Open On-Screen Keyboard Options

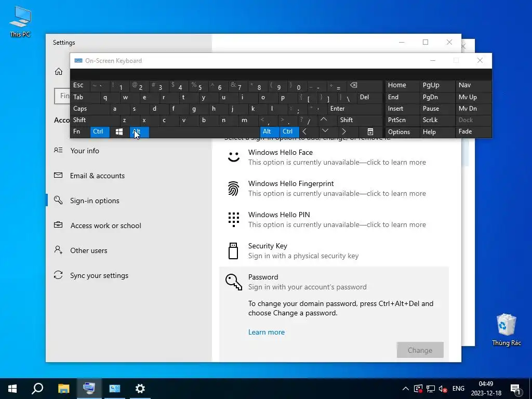[x=403, y=131]
